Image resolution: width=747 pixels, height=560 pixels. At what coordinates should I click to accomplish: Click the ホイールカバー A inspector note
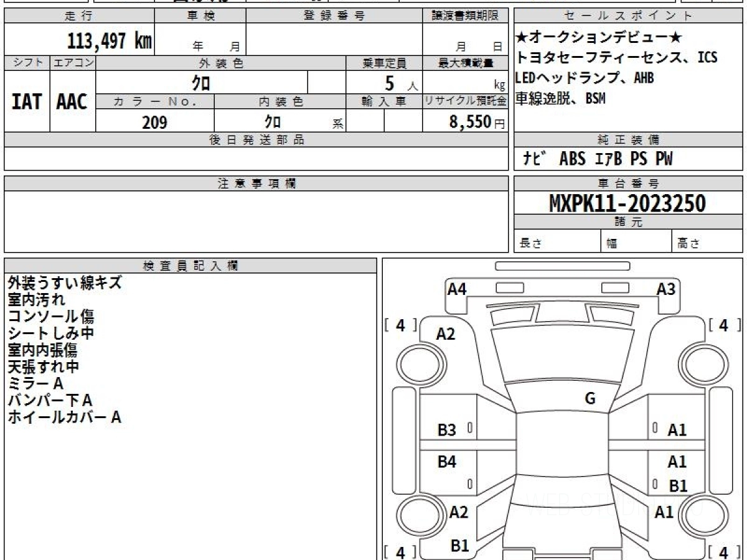coord(64,417)
